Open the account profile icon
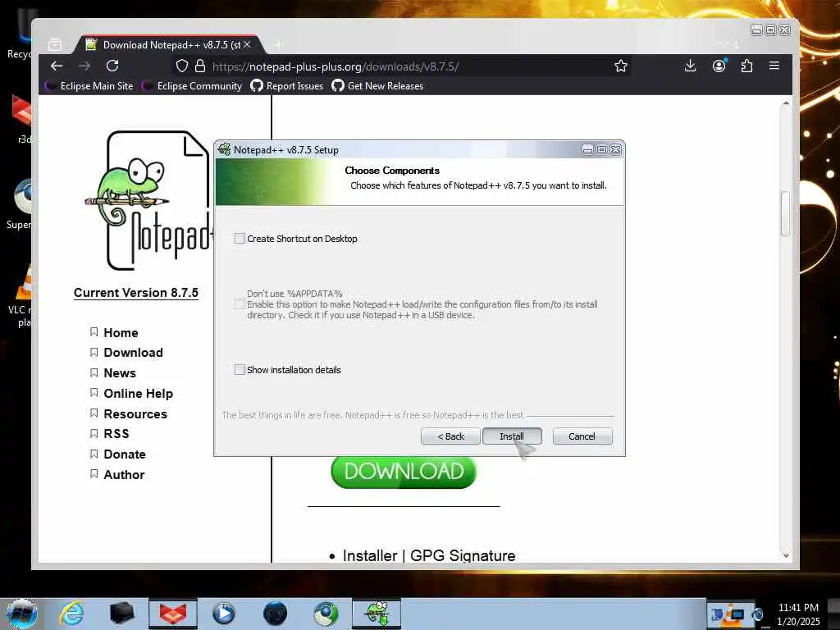This screenshot has width=840, height=630. (719, 66)
